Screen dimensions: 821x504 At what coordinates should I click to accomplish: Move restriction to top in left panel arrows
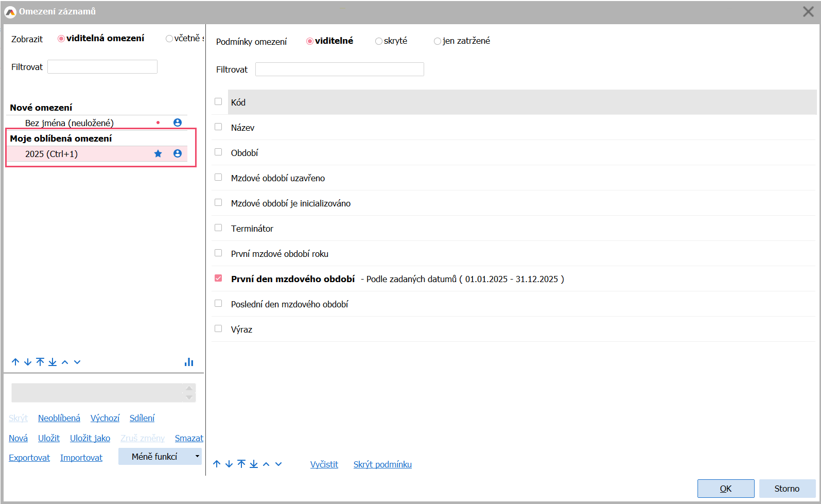tap(40, 362)
